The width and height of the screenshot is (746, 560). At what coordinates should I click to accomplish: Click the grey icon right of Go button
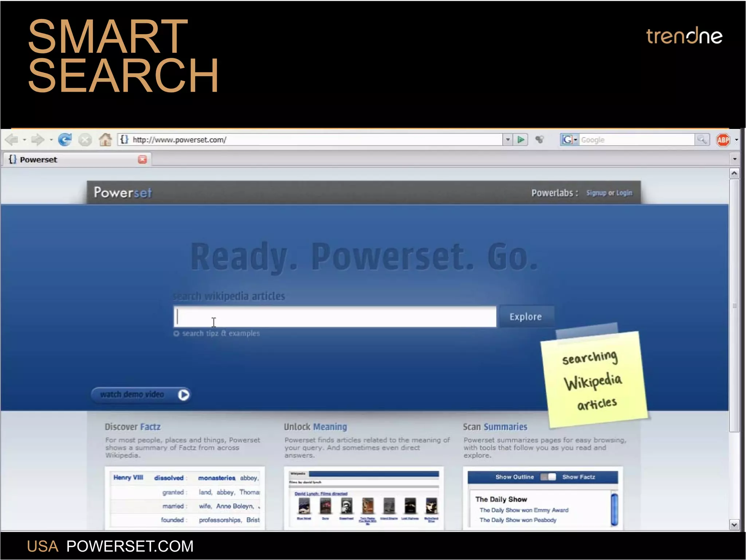(x=539, y=139)
